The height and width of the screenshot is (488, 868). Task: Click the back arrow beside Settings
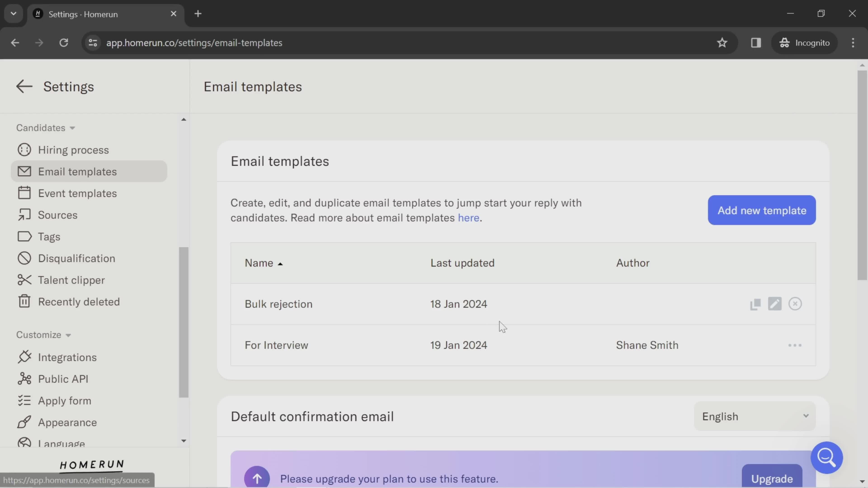24,87
